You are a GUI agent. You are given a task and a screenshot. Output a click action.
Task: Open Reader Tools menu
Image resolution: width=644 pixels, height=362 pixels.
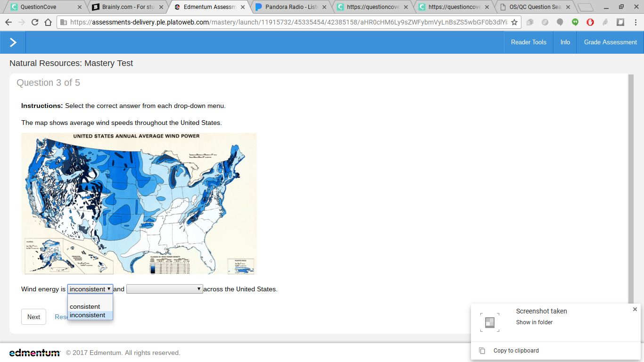[x=528, y=42]
